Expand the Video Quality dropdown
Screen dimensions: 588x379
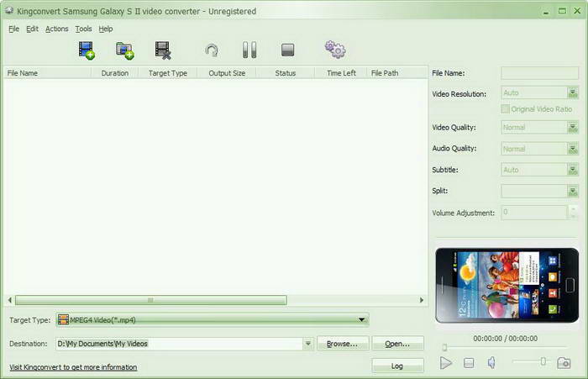click(573, 128)
